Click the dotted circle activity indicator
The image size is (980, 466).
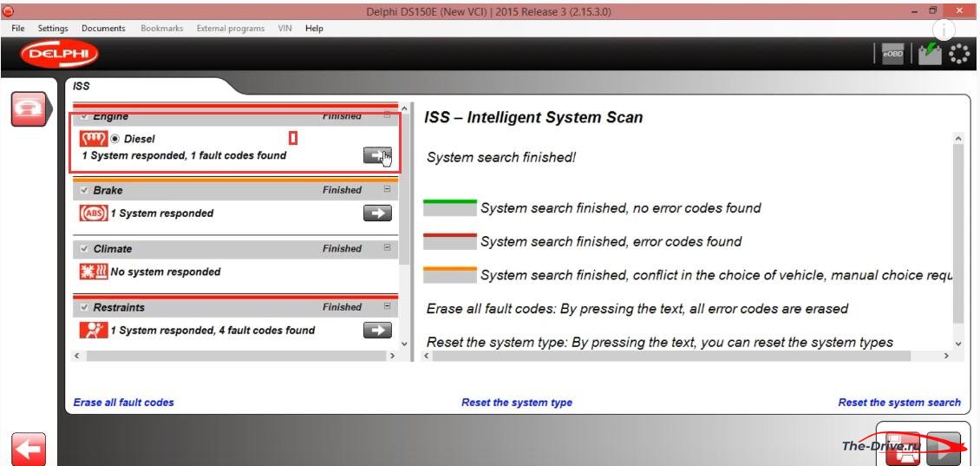click(x=958, y=55)
